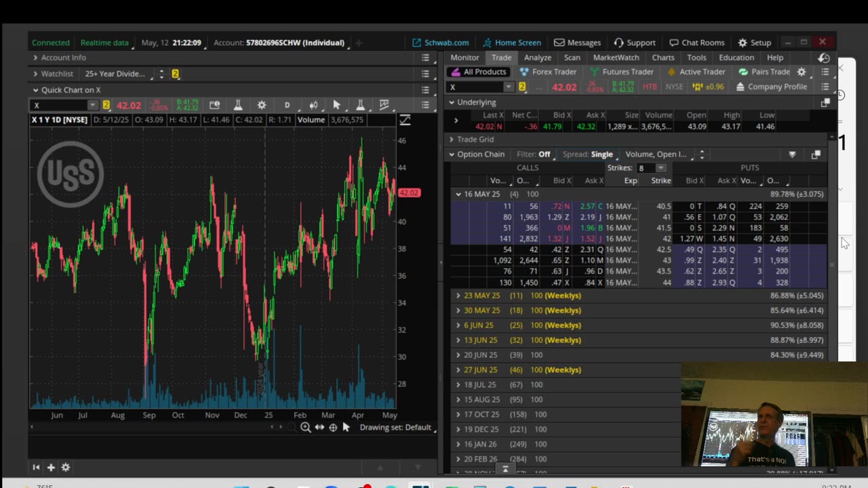This screenshot has height=488, width=868.
Task: Open the studies beaker next to the chart price
Action: click(238, 105)
